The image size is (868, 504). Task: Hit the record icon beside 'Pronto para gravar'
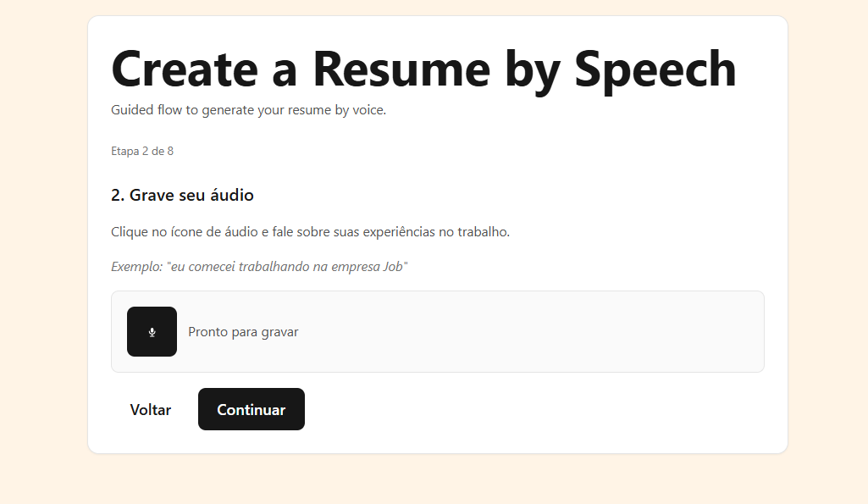152,331
